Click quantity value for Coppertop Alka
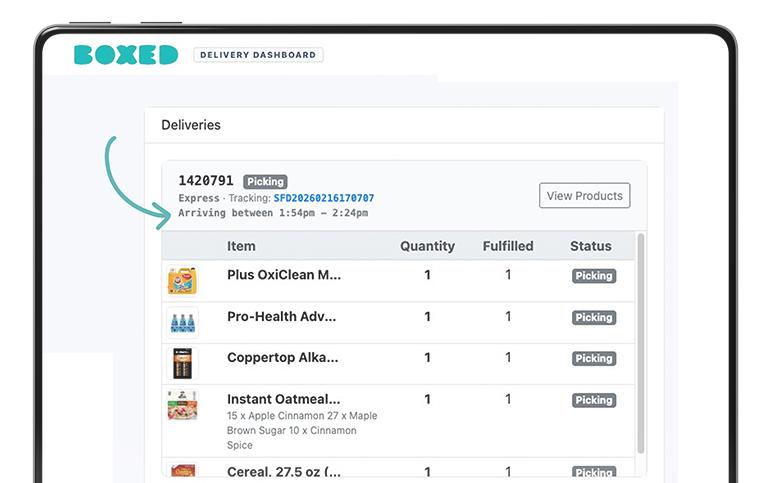Screen dimensions: 764x483 tap(427, 358)
